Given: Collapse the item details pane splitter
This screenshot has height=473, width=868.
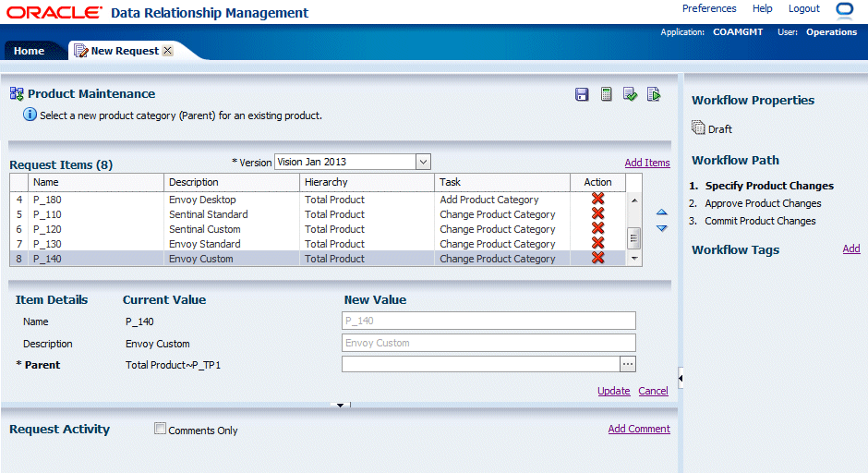Looking at the screenshot, I should tap(340, 405).
